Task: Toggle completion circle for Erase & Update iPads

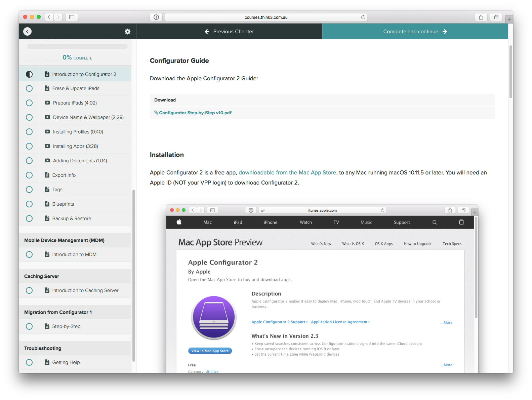Action: pyautogui.click(x=29, y=88)
